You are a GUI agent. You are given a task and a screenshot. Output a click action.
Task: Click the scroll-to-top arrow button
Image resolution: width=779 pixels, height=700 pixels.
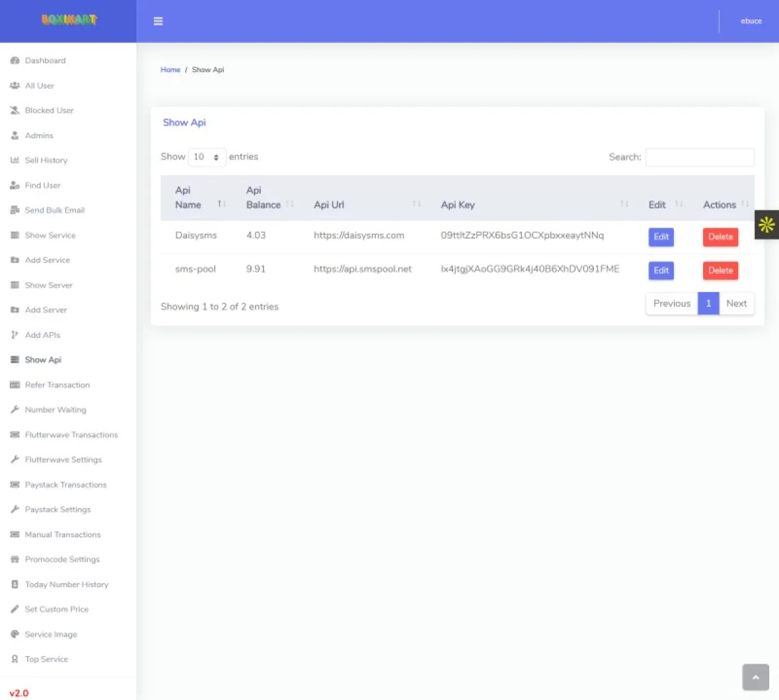click(756, 677)
